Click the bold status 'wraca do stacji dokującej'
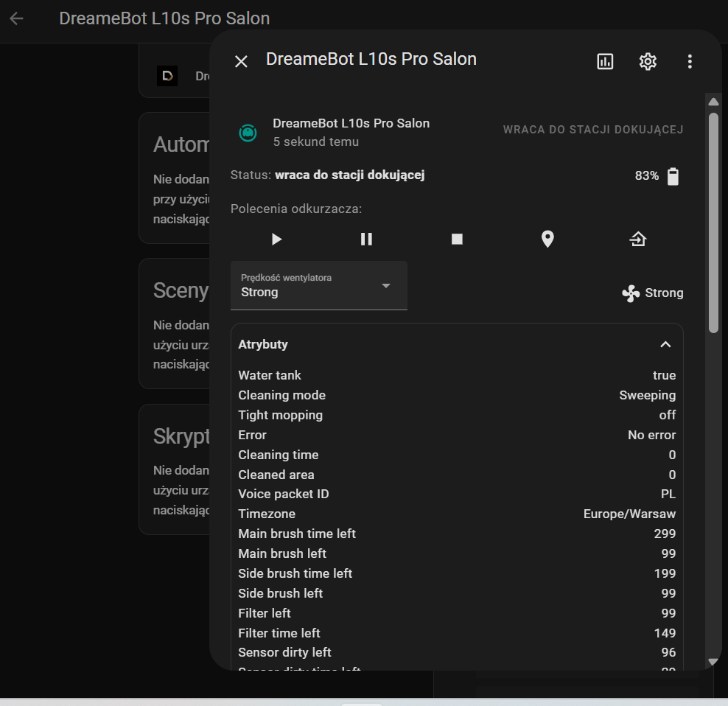The image size is (728, 706). [x=349, y=175]
